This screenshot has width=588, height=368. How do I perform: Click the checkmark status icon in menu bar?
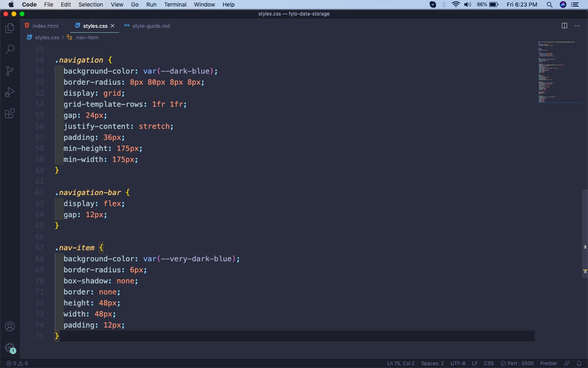coord(433,4)
